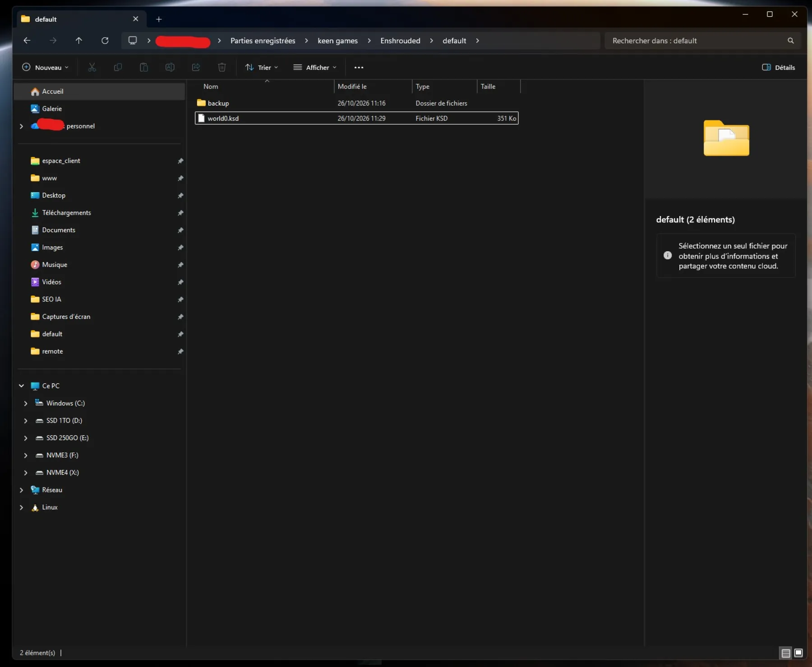Viewport: 812px width, 667px height.
Task: Click the Paste clipboard icon
Action: (144, 67)
